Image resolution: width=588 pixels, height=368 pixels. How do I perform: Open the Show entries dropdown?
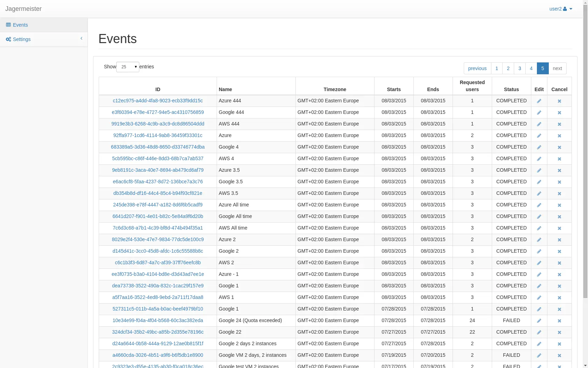coord(127,67)
